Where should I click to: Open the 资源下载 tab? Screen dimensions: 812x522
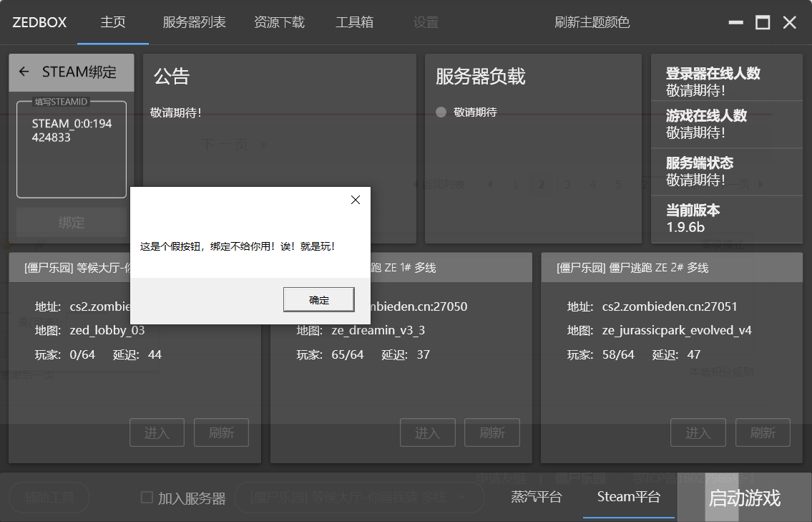tap(279, 23)
